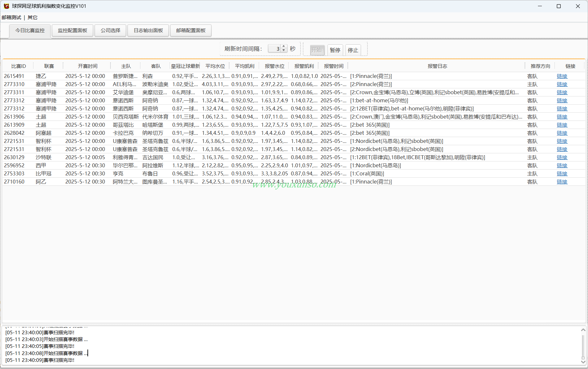The height and width of the screenshot is (369, 588).
Task: Switch to the 今日比赛监控 tab
Action: 30,31
